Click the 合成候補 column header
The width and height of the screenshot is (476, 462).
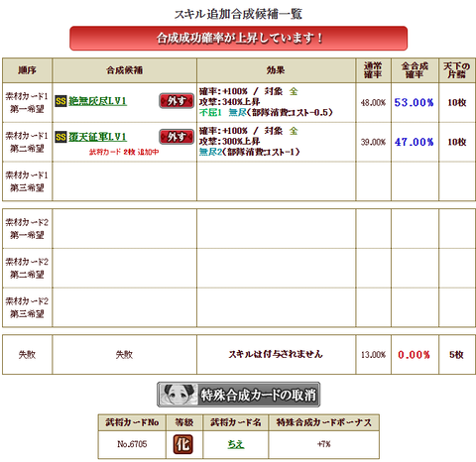[124, 70]
